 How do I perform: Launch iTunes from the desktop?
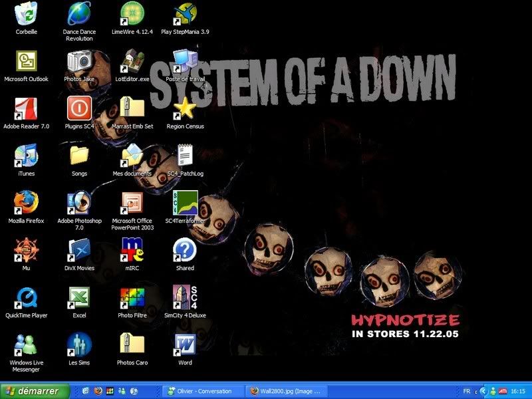[x=27, y=158]
